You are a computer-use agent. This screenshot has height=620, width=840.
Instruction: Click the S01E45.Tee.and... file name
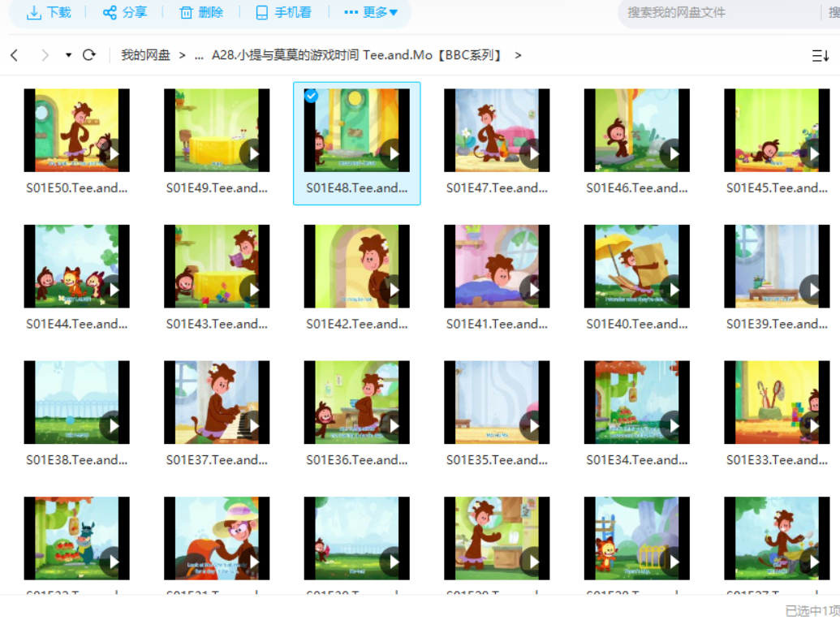777,188
